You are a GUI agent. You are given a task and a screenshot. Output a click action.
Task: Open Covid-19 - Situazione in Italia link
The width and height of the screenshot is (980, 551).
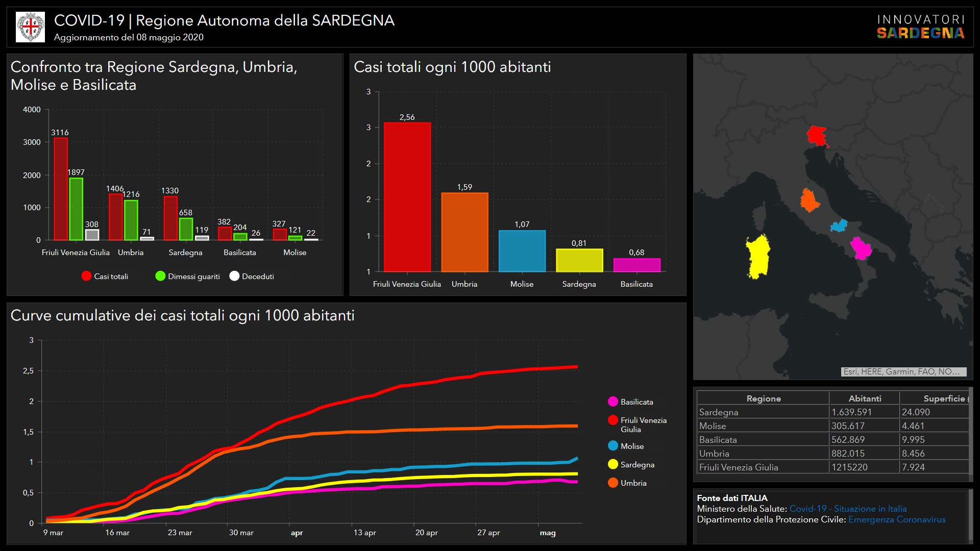pyautogui.click(x=848, y=509)
